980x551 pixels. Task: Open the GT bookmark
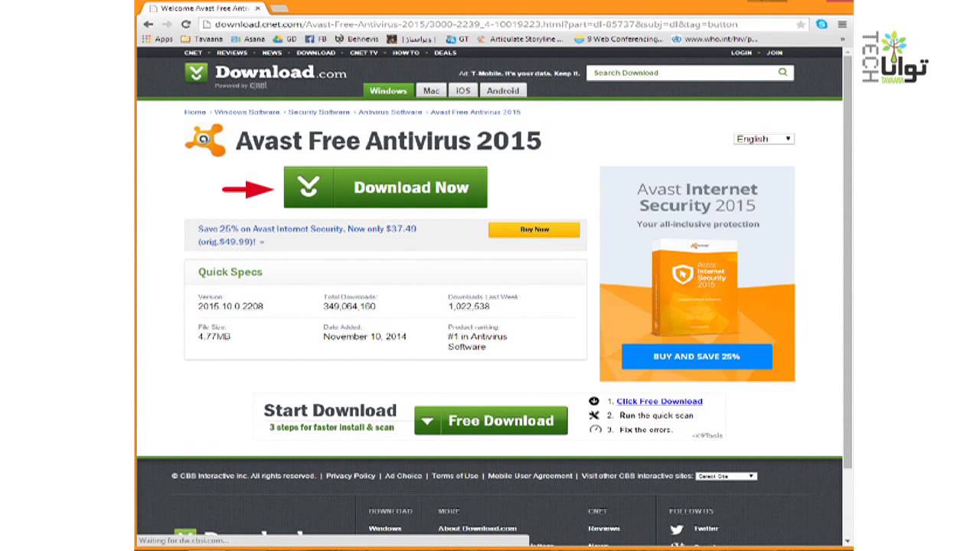[458, 39]
